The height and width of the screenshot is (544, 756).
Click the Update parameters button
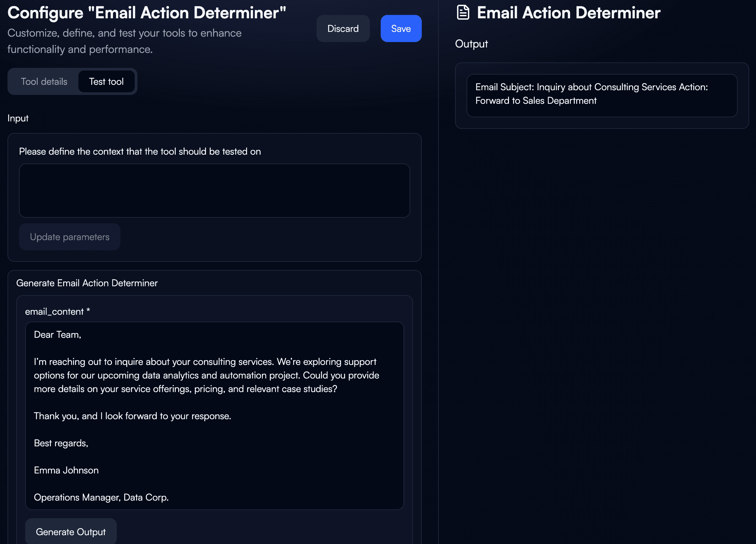point(70,237)
